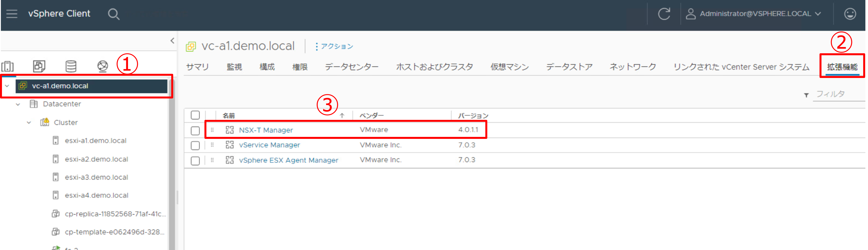Screen dimensions: 868x250
Task: Check the vService Manager row checkbox
Action: (x=195, y=146)
